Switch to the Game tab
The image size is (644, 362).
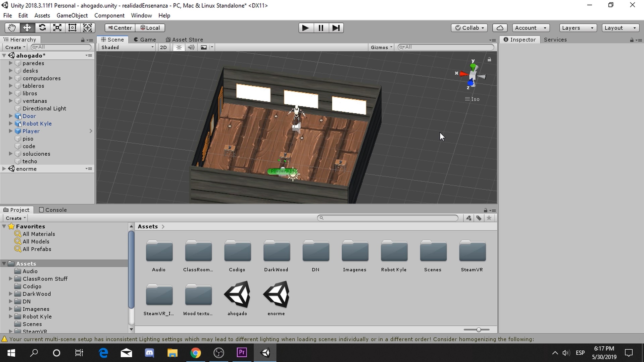[145, 40]
